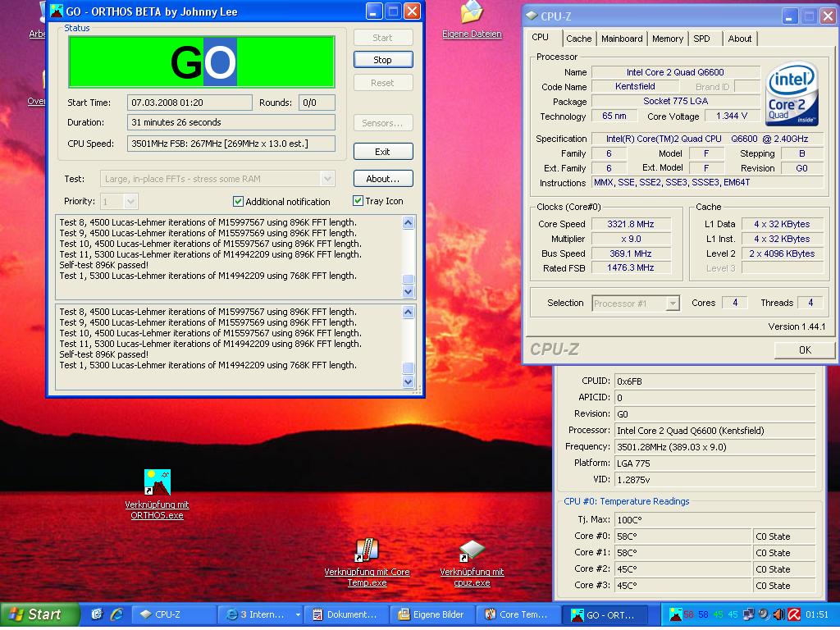Click the red 58 temperature tray icon
This screenshot has height=630, width=840.
[688, 614]
